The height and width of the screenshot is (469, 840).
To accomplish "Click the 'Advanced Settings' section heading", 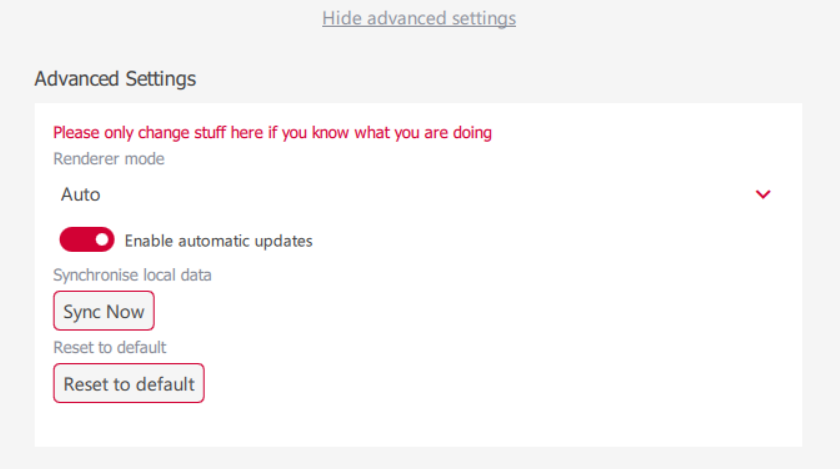I will 115,79.
